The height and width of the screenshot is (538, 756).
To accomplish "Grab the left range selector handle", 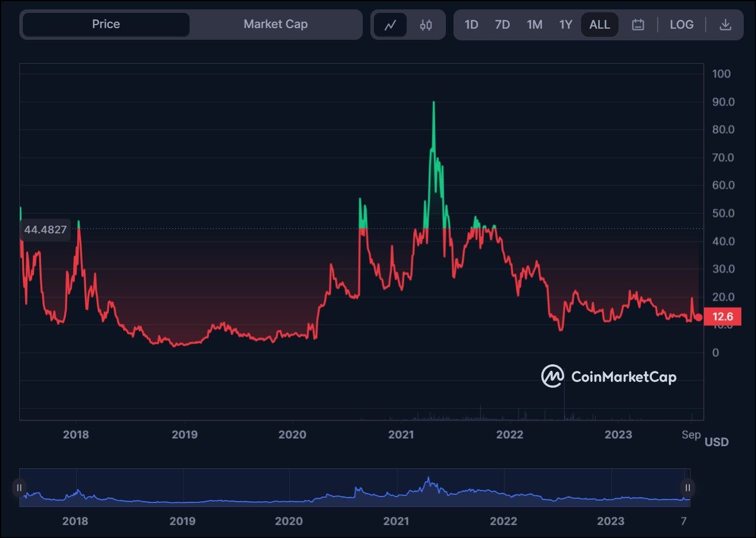I will pos(19,488).
